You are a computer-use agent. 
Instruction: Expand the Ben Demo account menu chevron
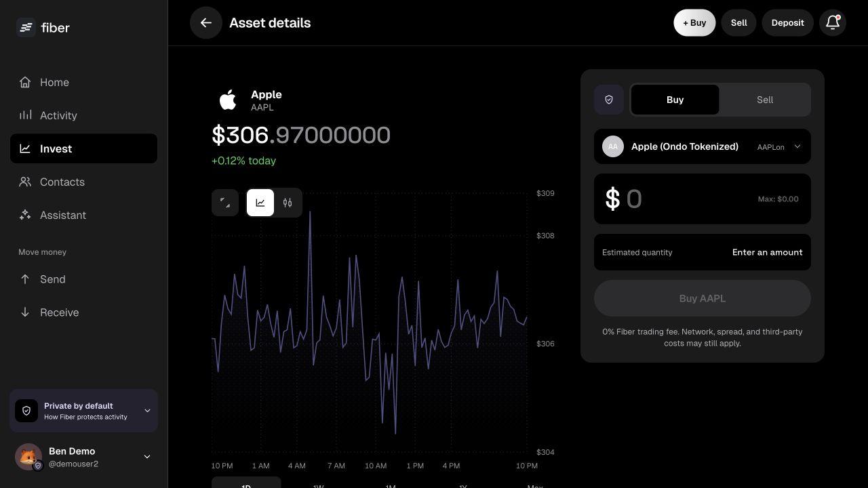[x=147, y=457]
